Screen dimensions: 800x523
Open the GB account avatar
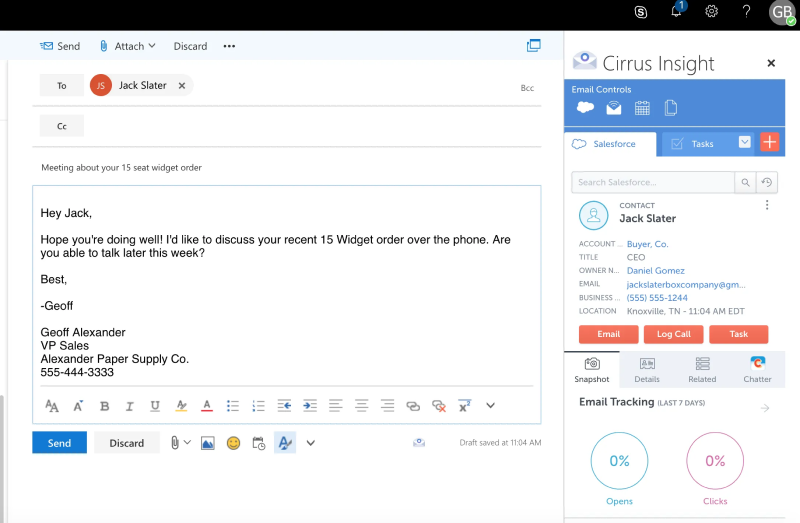tap(782, 12)
